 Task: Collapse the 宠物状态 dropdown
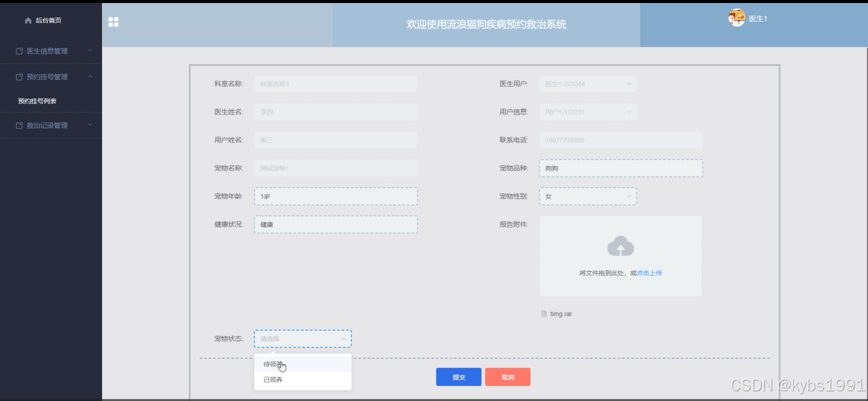[x=303, y=339]
